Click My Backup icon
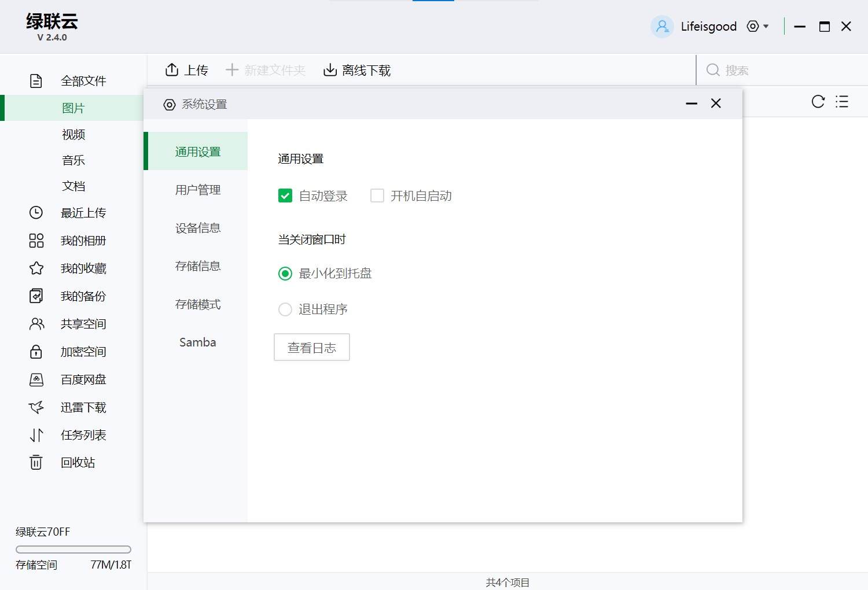This screenshot has height=590, width=868. [36, 296]
